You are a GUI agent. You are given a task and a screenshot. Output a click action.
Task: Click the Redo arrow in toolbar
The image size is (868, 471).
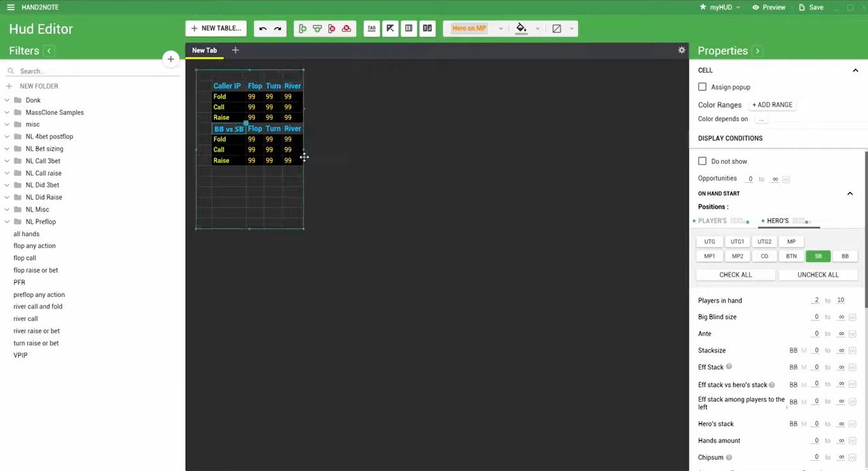[277, 29]
